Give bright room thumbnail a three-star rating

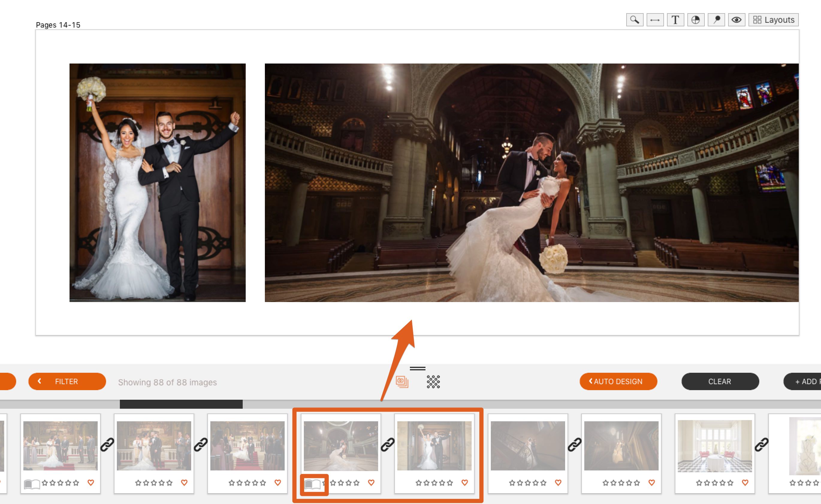coord(715,483)
